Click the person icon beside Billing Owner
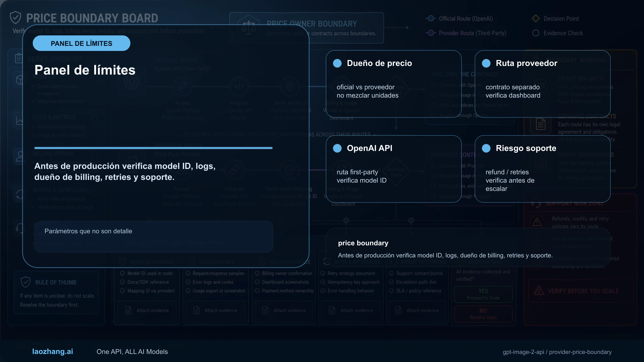The height and width of the screenshot is (362, 644). 20,156
